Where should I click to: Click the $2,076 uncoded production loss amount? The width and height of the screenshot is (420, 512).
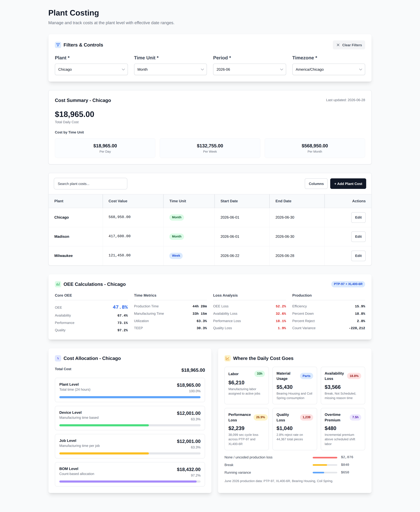347,457
